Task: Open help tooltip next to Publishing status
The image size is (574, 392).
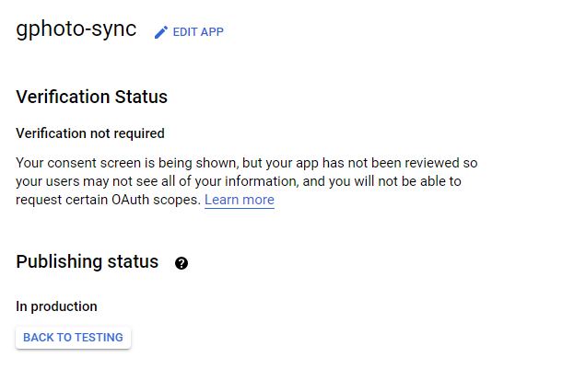Action: 182,263
